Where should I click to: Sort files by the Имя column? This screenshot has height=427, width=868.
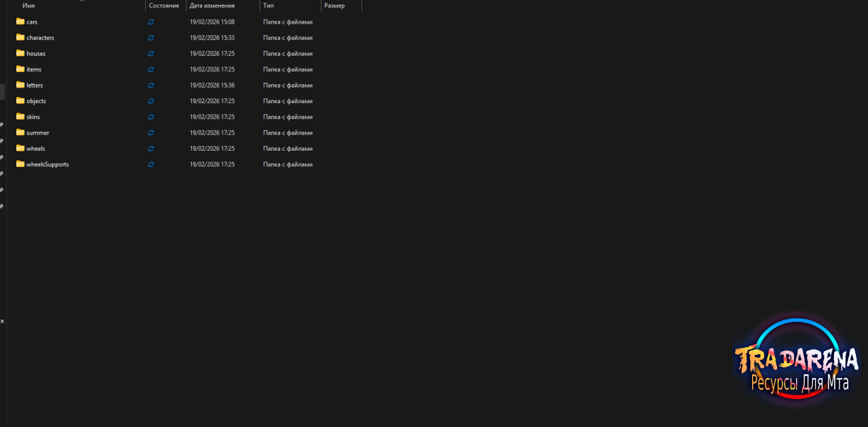(28, 5)
